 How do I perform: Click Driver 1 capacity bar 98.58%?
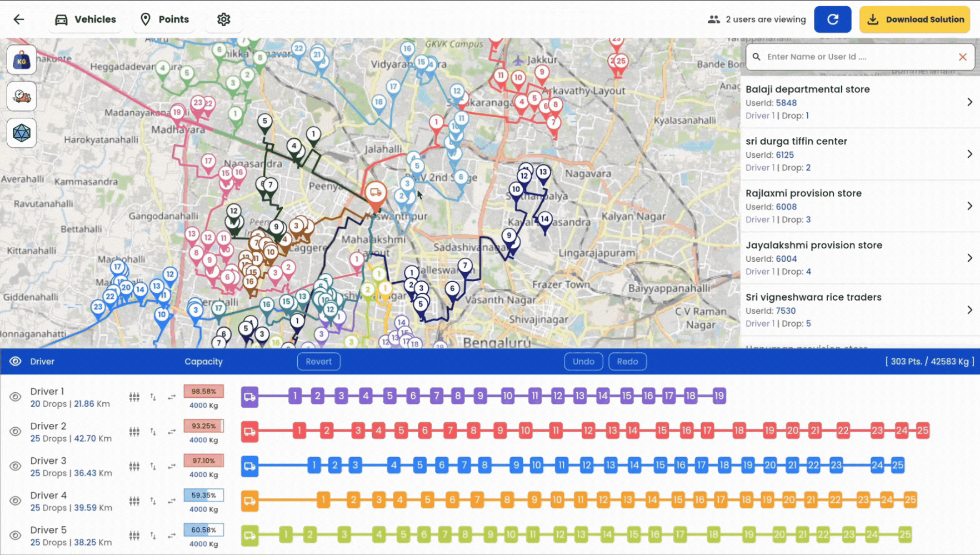[x=204, y=392]
